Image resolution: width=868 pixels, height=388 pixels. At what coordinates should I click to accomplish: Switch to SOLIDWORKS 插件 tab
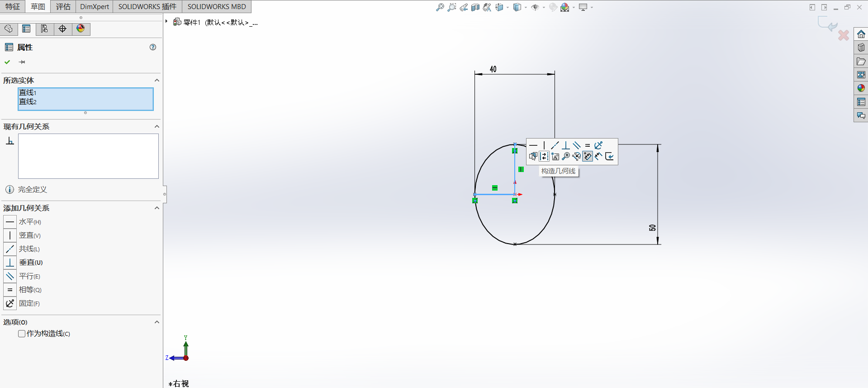click(x=147, y=6)
